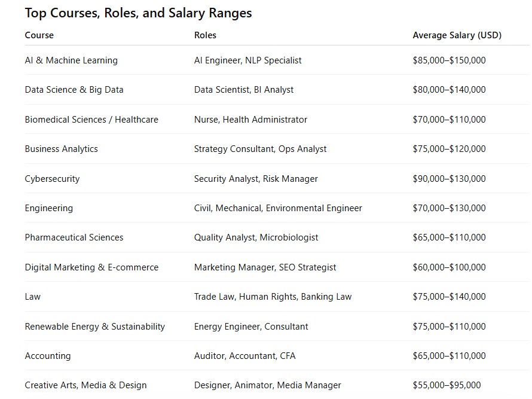Click the $55,000–$95,000 salary value
The height and width of the screenshot is (399, 532).
click(x=447, y=385)
